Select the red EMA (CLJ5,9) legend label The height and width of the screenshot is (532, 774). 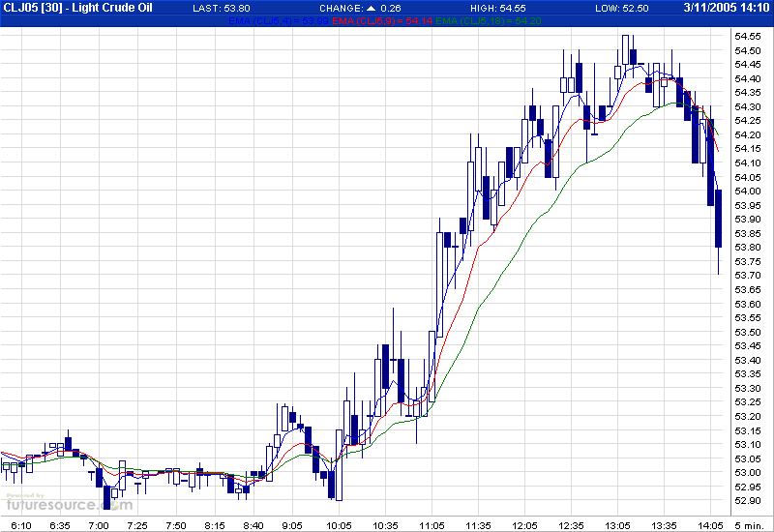click(369, 21)
